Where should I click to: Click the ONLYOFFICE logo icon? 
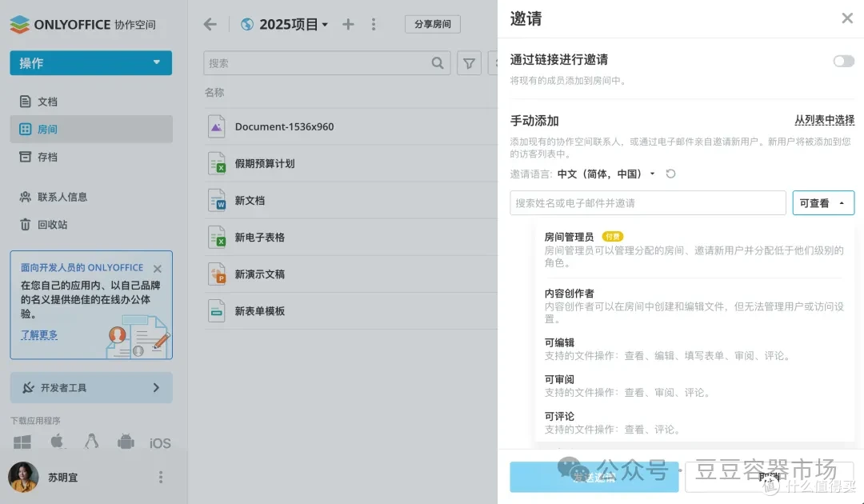pos(20,24)
